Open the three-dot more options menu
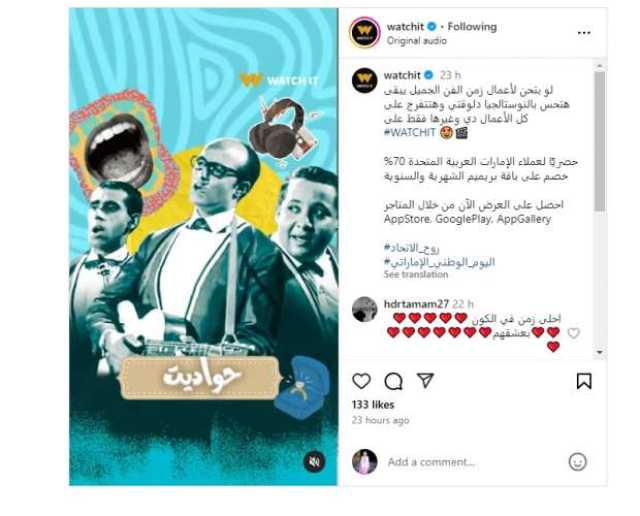Screen dimensions: 640x516 click(584, 33)
